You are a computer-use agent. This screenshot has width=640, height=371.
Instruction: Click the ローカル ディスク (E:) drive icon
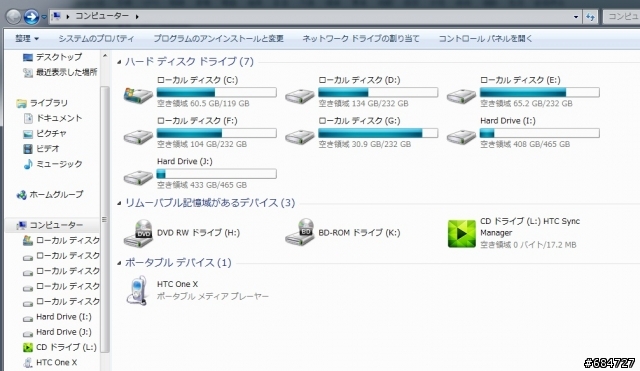click(x=461, y=96)
